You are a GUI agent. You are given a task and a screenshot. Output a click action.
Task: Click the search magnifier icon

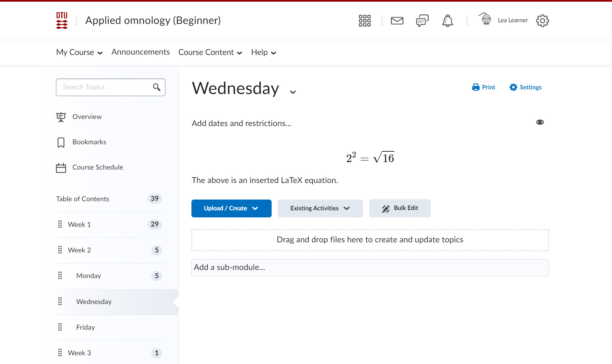point(156,87)
